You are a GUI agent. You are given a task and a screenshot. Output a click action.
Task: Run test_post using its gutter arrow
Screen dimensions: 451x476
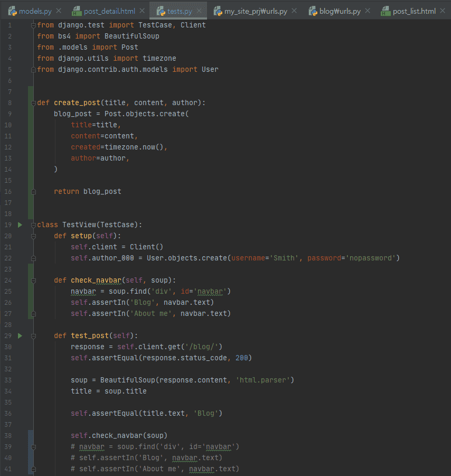coord(20,336)
